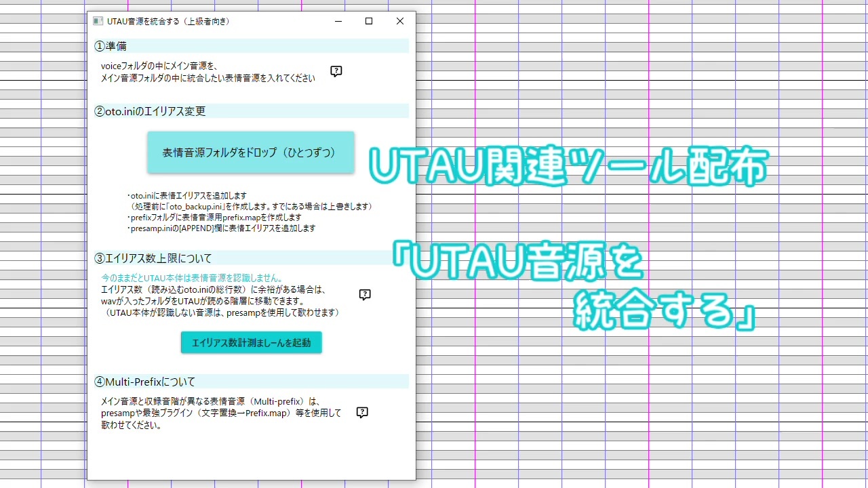Close the UTAU音源を統合する window
The height and width of the screenshot is (488, 868).
(400, 21)
